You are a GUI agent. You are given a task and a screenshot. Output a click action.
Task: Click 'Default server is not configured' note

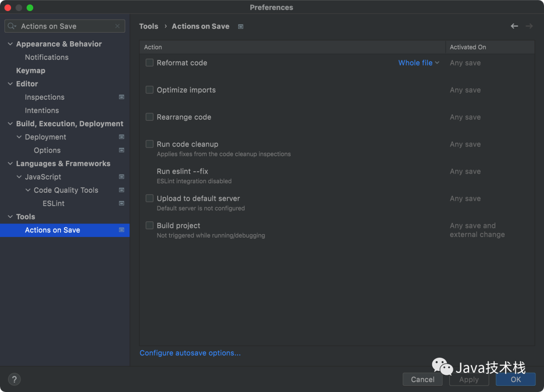(200, 208)
